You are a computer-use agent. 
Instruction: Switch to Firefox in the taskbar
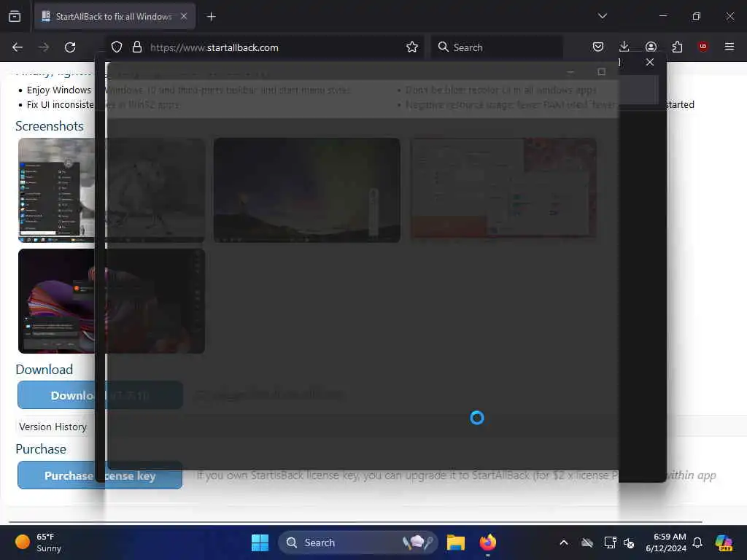[488, 542]
